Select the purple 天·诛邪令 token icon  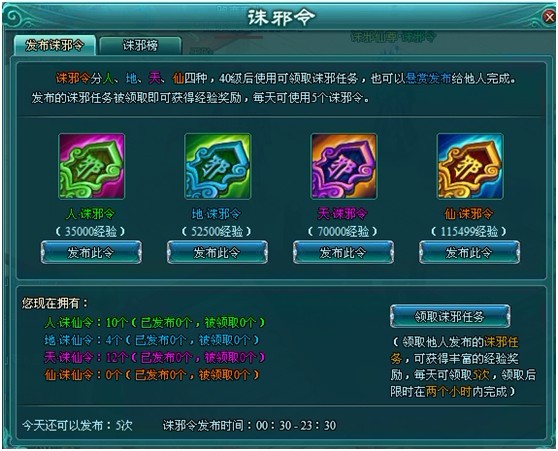(x=344, y=166)
